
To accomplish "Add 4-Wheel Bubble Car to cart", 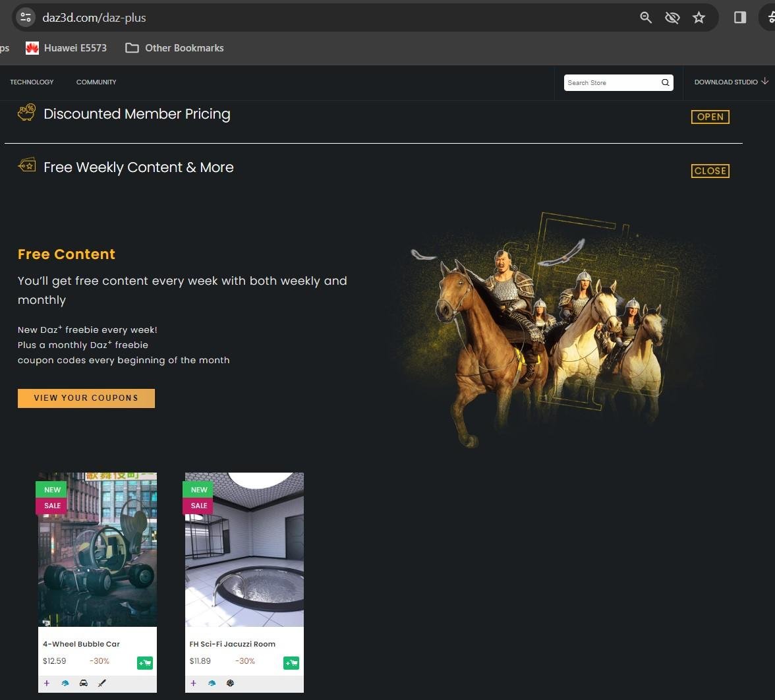I will pos(145,663).
